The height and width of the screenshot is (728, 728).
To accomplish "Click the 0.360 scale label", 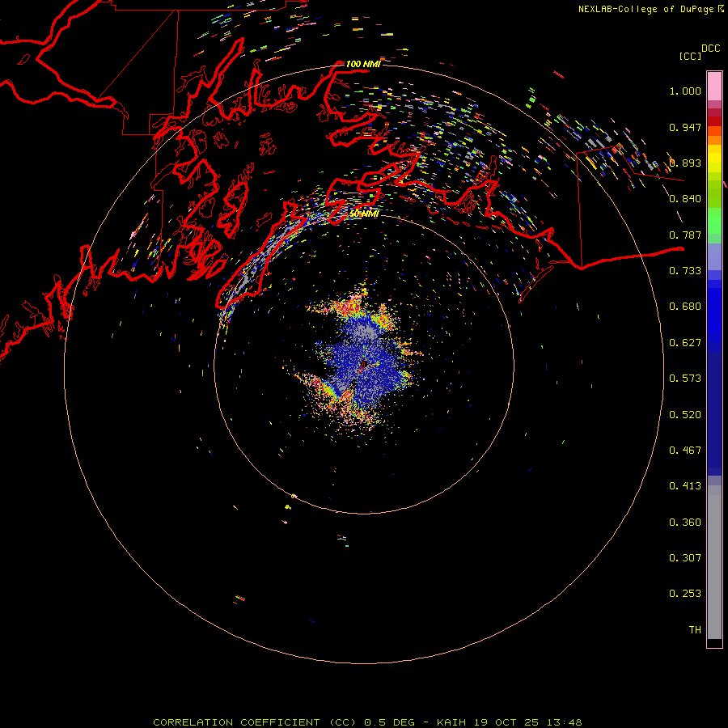I will pos(685,523).
